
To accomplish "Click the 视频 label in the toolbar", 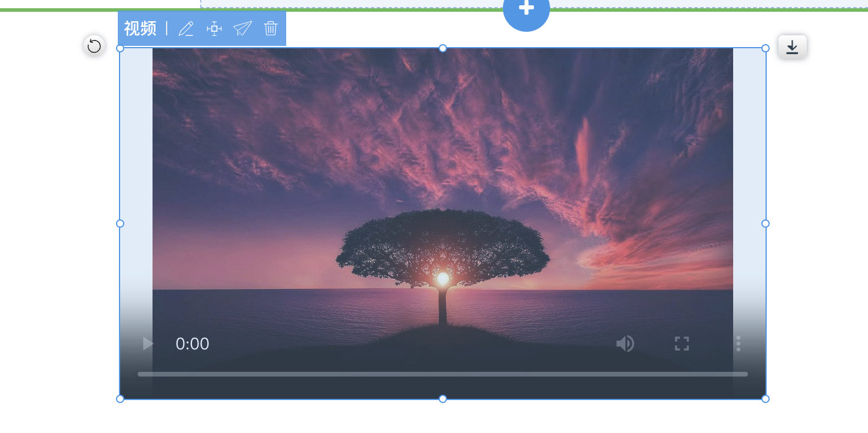I will coord(140,28).
